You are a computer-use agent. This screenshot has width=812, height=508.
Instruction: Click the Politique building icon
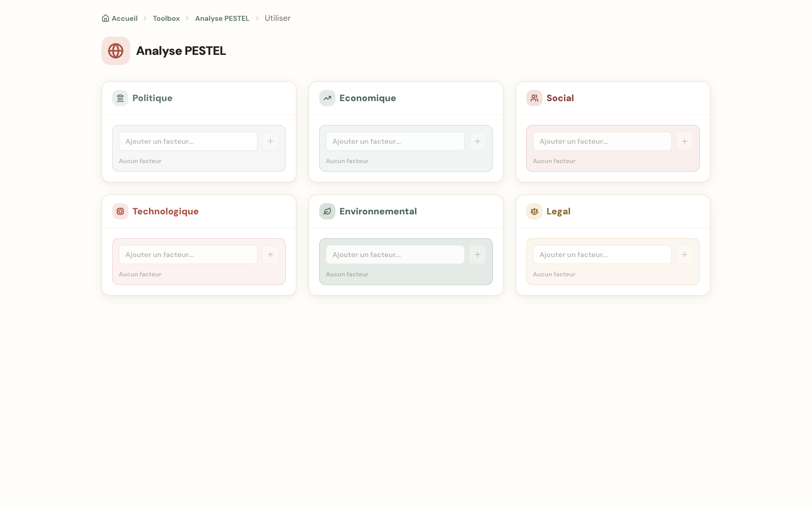coord(120,98)
